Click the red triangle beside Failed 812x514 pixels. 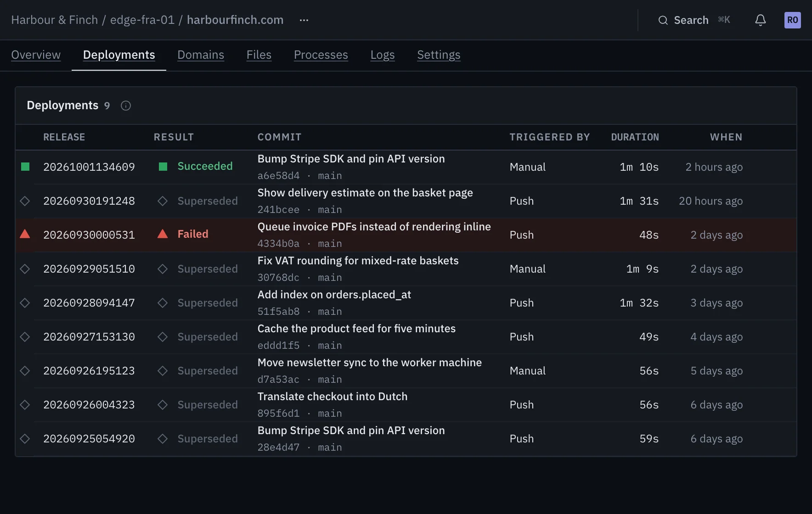click(x=163, y=234)
